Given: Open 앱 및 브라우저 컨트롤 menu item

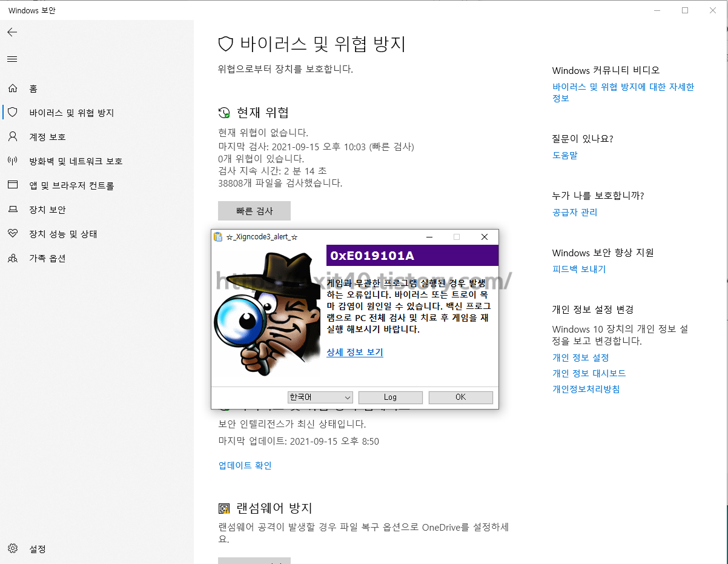Looking at the screenshot, I should [x=71, y=185].
